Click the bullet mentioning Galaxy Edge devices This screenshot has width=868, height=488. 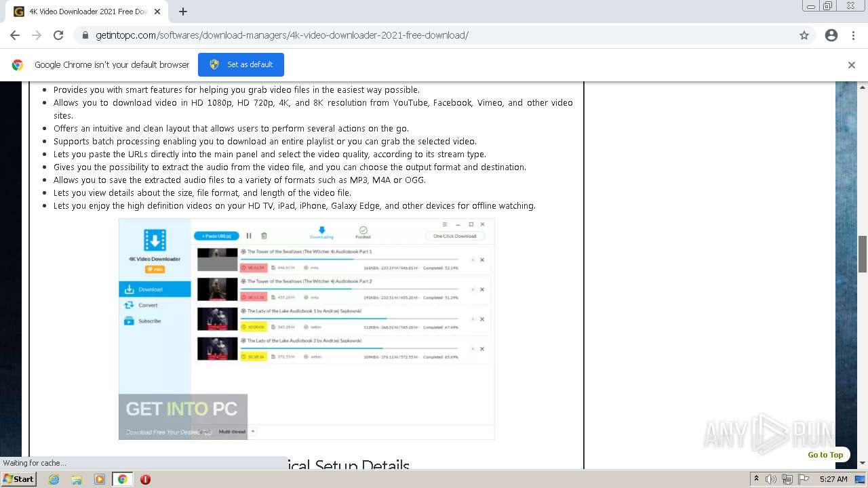click(x=294, y=205)
